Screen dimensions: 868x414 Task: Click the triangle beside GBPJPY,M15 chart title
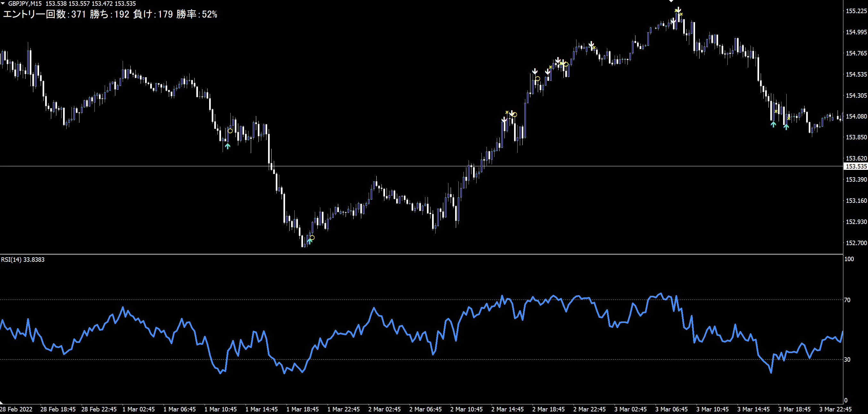3,4
